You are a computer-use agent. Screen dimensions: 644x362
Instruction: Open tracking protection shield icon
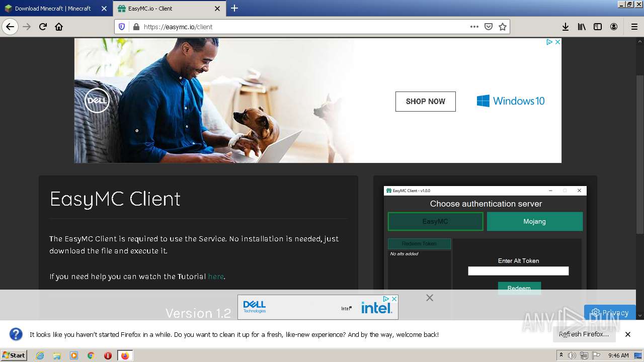click(x=122, y=27)
